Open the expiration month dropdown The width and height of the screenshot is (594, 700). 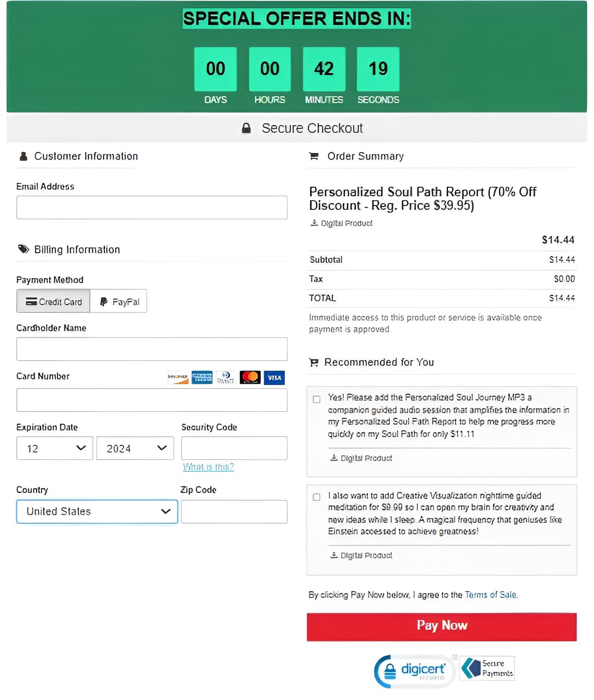[x=54, y=448]
